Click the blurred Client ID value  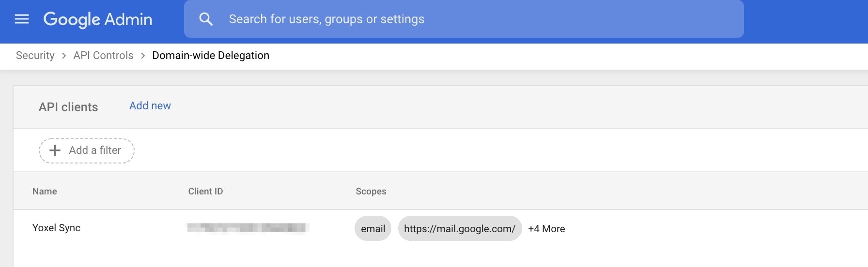(248, 228)
